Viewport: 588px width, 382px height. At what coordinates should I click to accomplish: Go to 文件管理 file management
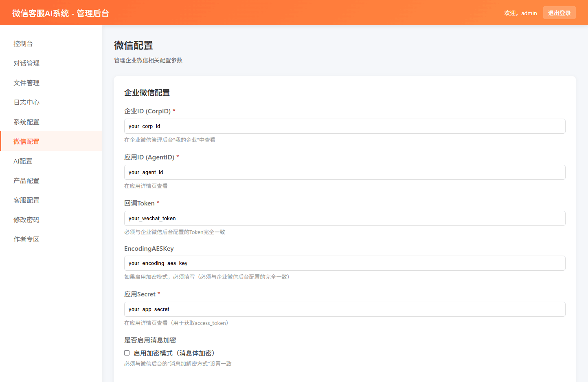[26, 83]
